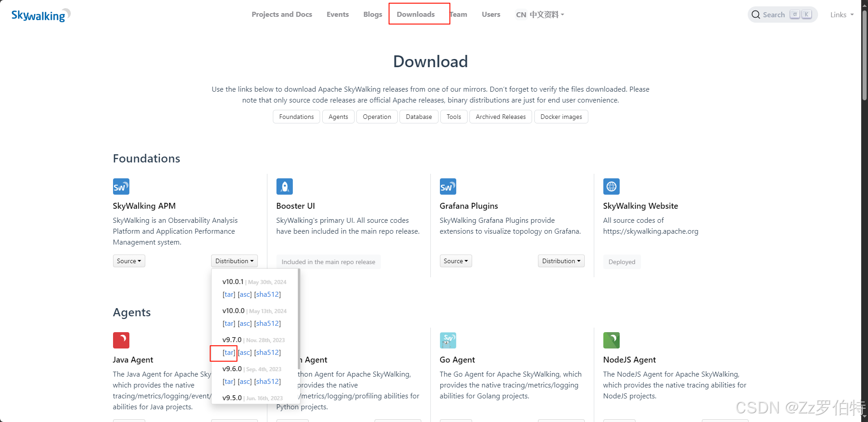Viewport: 868px width, 422px height.
Task: Click the Booster UI title
Action: click(296, 206)
